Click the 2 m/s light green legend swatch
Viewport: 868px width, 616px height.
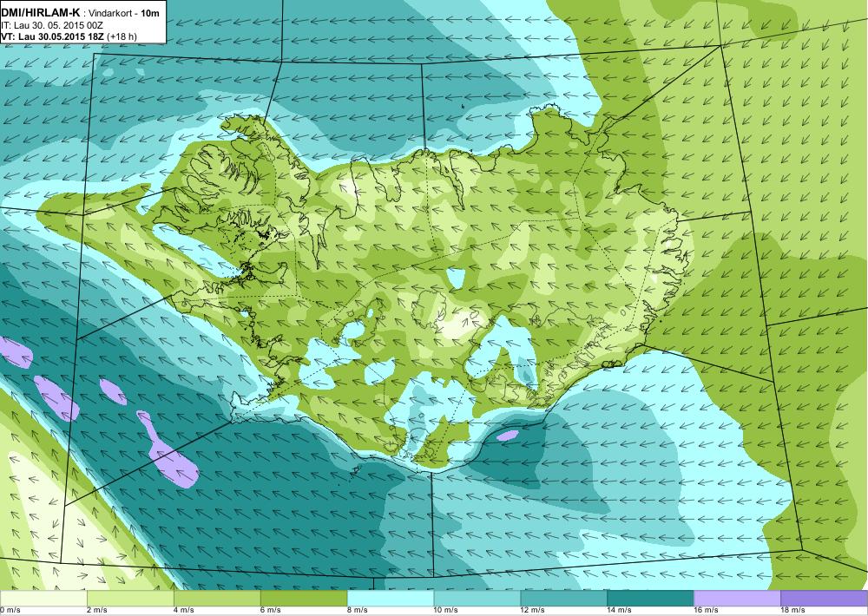[x=130, y=599]
